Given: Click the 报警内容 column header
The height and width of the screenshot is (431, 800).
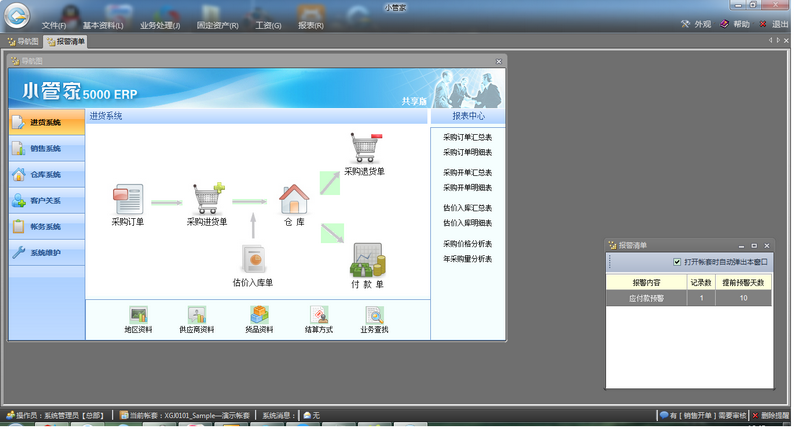Looking at the screenshot, I should pyautogui.click(x=646, y=283).
